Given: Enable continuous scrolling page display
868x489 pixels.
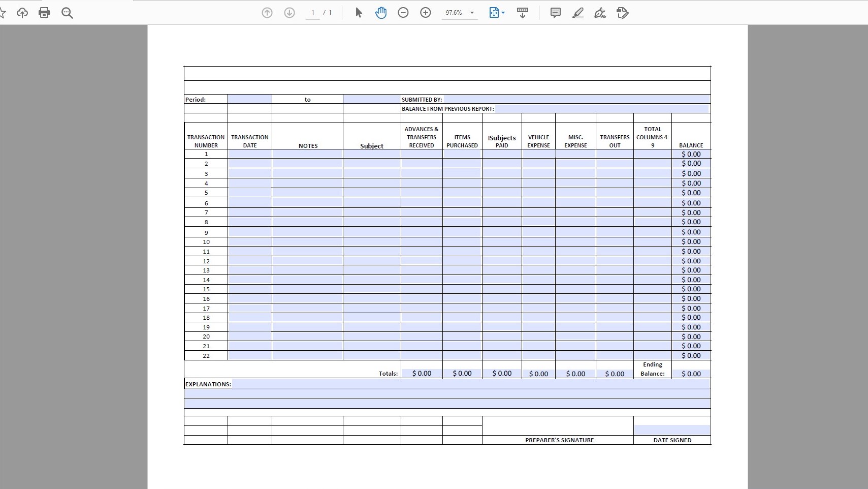Looking at the screenshot, I should click(523, 13).
